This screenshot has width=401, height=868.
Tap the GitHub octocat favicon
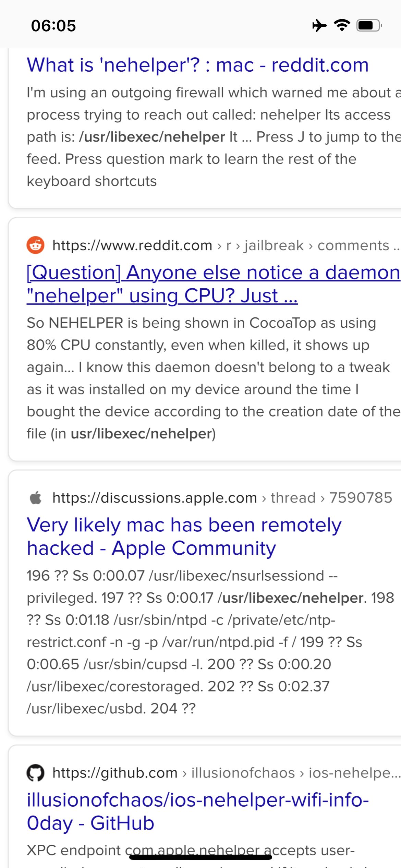tap(36, 773)
